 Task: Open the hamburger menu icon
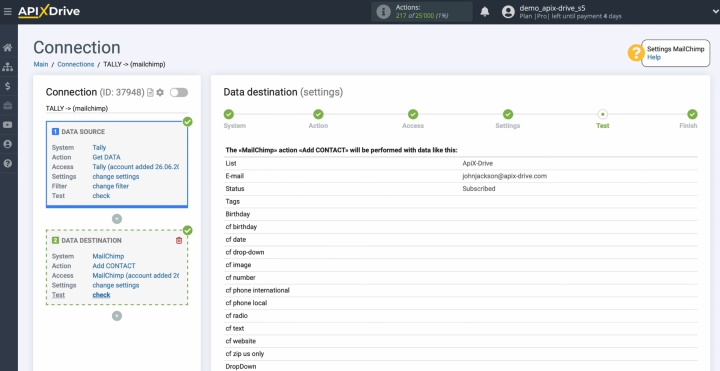pos(7,11)
